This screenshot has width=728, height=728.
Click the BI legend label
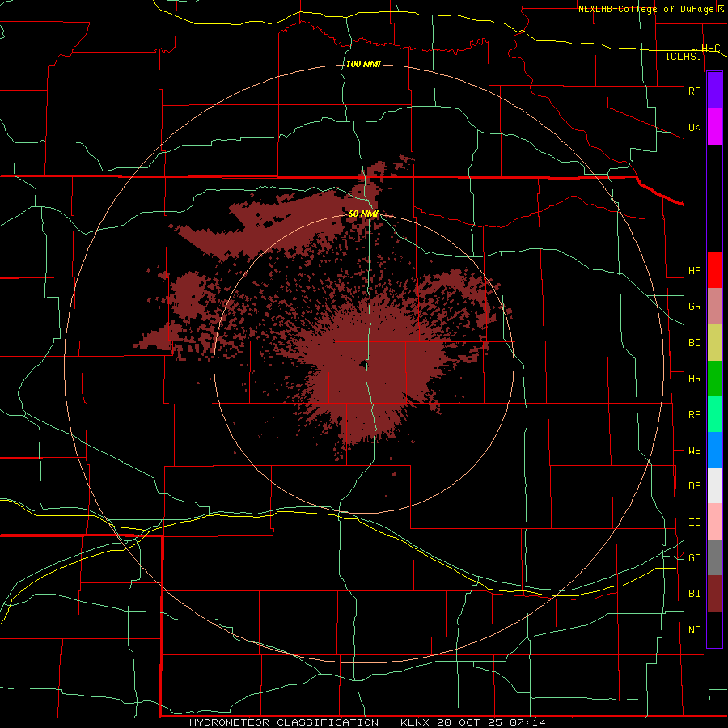(694, 594)
